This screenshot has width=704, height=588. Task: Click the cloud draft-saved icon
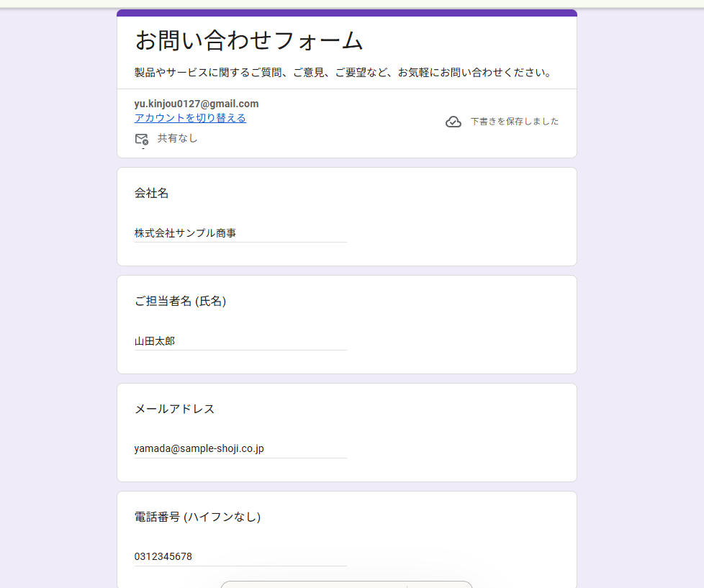pyautogui.click(x=453, y=121)
